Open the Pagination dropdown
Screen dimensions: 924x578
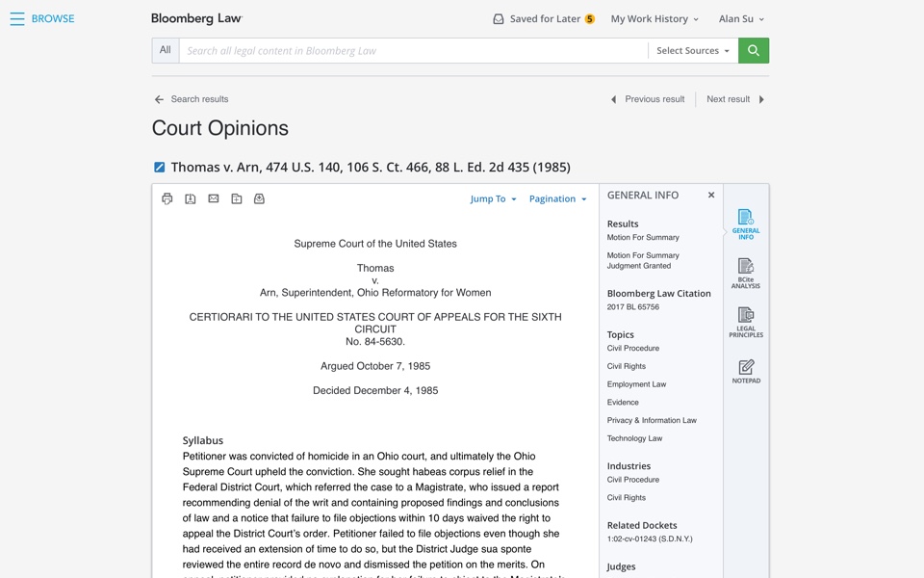point(557,199)
